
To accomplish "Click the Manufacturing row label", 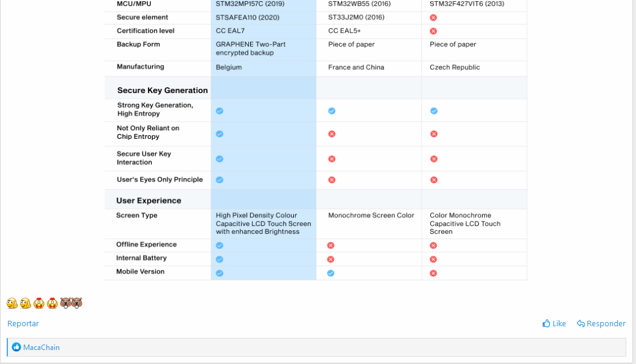I will click(x=141, y=66).
